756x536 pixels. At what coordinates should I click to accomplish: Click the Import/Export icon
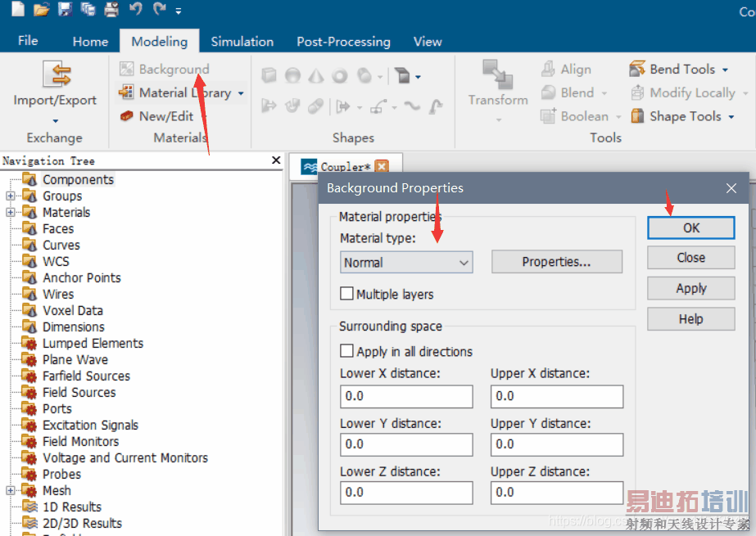point(57,74)
